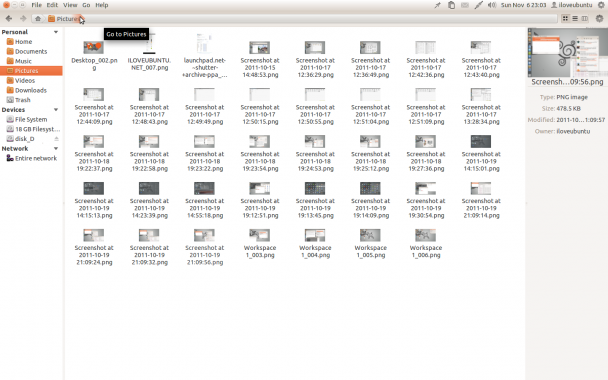
Task: Open the Go menu
Action: pos(86,5)
